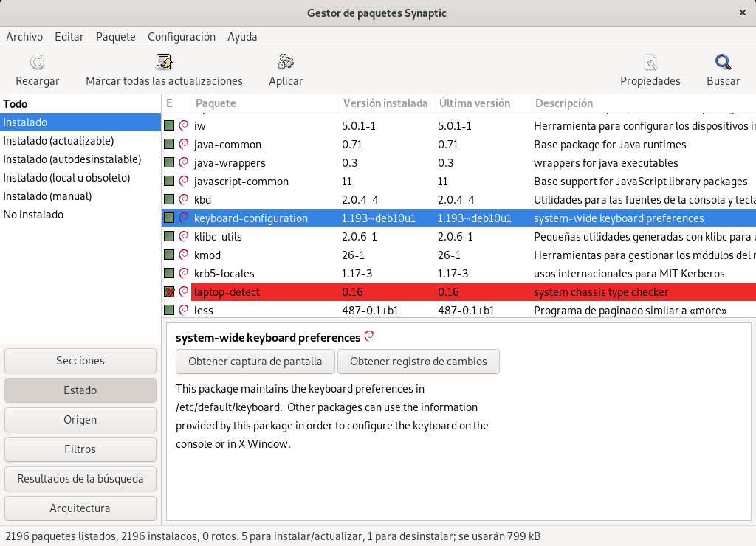The width and height of the screenshot is (756, 546).
Task: Click the Buscar magnifier icon
Action: point(722,62)
